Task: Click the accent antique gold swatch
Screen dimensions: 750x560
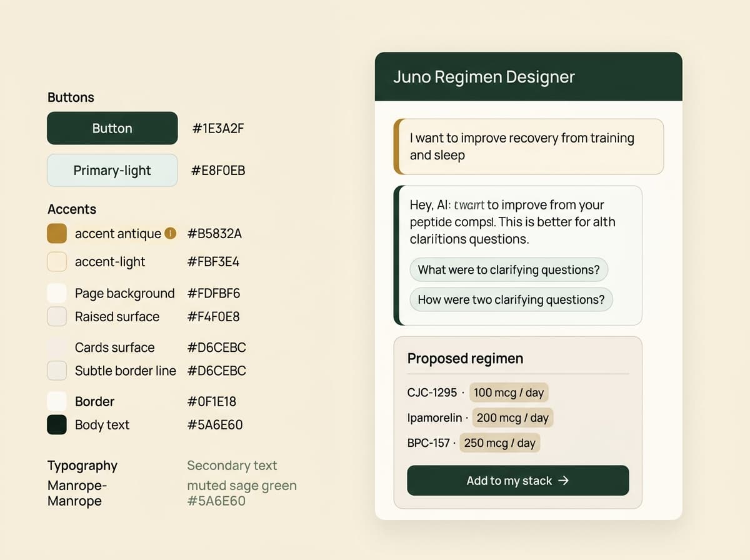Action: pyautogui.click(x=57, y=234)
